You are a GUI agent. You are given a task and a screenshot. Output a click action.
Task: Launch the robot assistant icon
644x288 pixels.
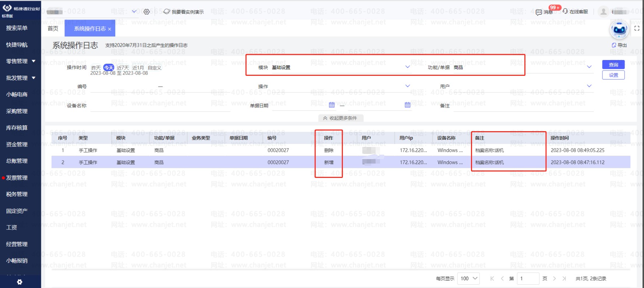coord(619,29)
